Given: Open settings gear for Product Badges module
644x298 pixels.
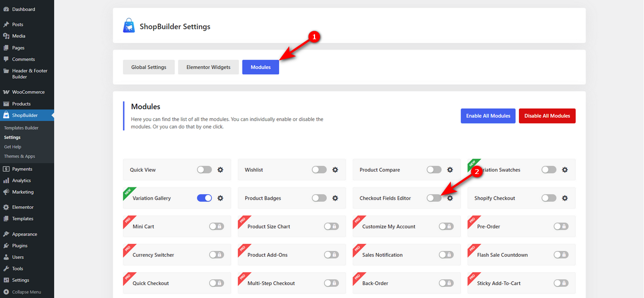Looking at the screenshot, I should (335, 198).
